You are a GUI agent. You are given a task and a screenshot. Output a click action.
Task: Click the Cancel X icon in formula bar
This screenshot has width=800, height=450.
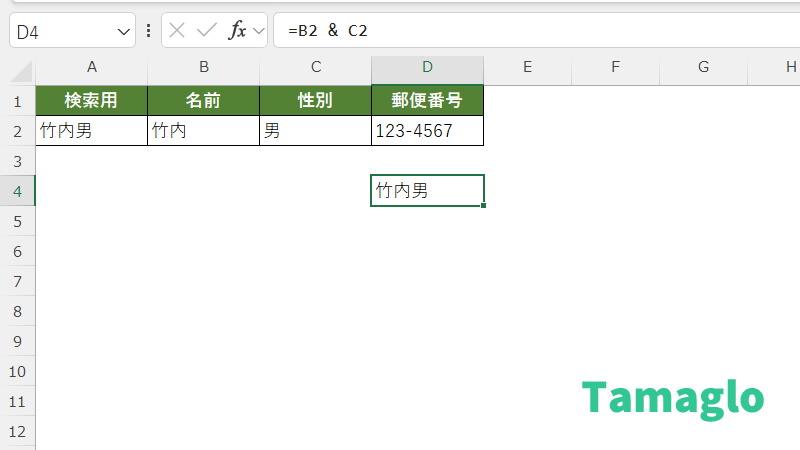[x=177, y=30]
